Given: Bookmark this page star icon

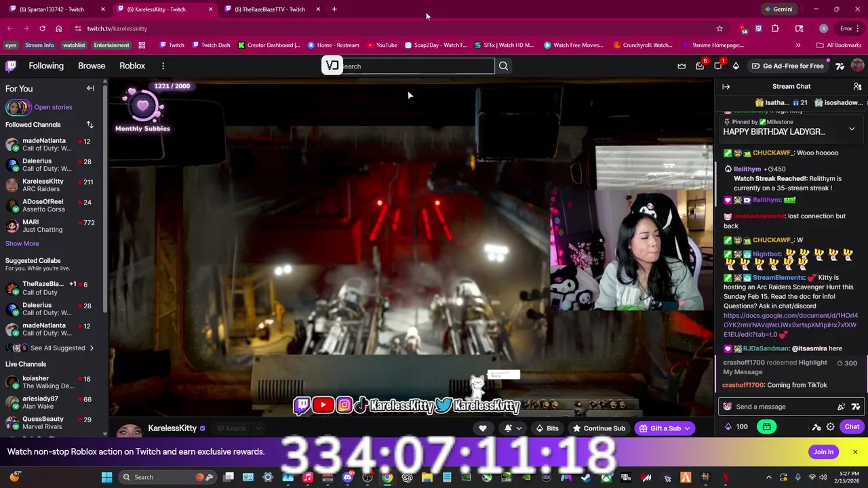Looking at the screenshot, I should click(719, 28).
